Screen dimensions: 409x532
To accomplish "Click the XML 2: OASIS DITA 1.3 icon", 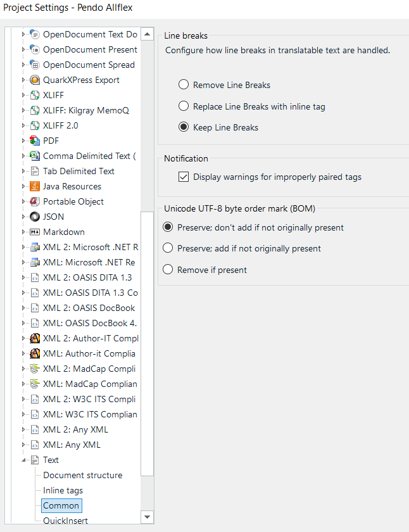I will coord(35,277).
